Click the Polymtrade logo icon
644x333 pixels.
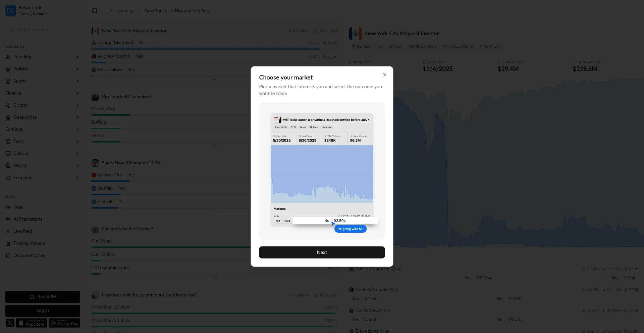pyautogui.click(x=11, y=11)
